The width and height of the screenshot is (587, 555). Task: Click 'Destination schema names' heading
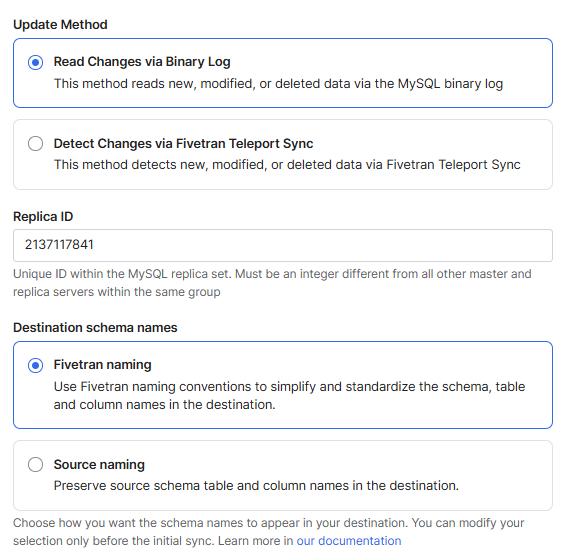click(x=95, y=327)
